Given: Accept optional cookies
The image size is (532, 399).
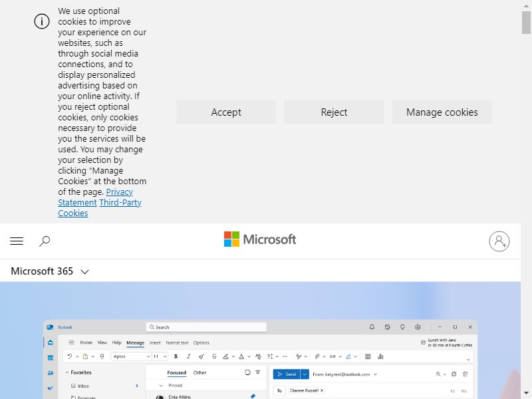Looking at the screenshot, I should (x=226, y=112).
